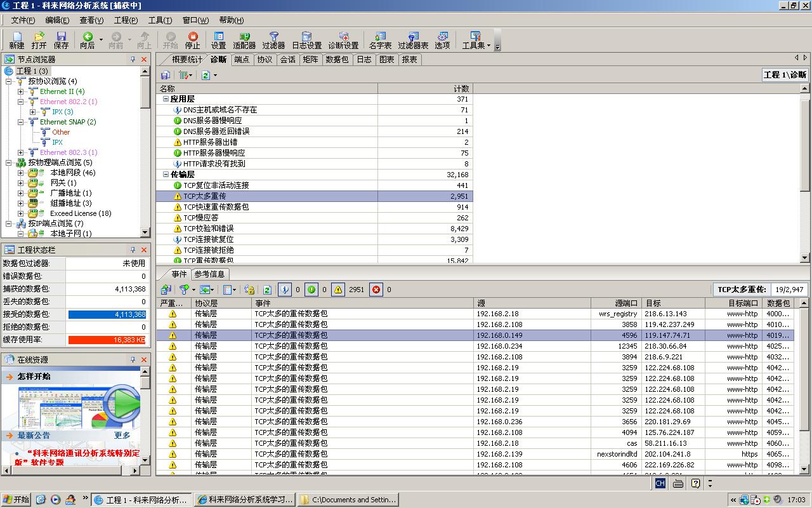Open the 参考信息 tab below diagnosis list
This screenshot has width=812, height=508.
(209, 274)
